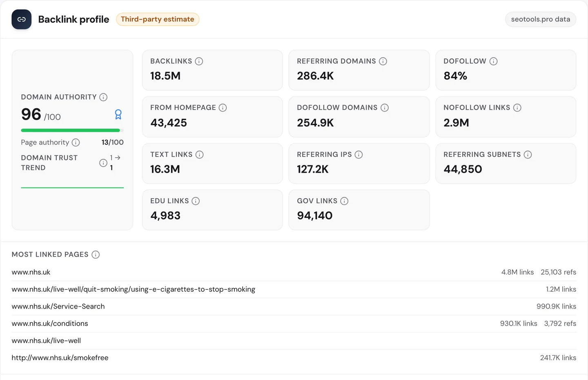Screen dimensions: 588x380
Task: Open From Homepage info icon
Action: coord(223,108)
